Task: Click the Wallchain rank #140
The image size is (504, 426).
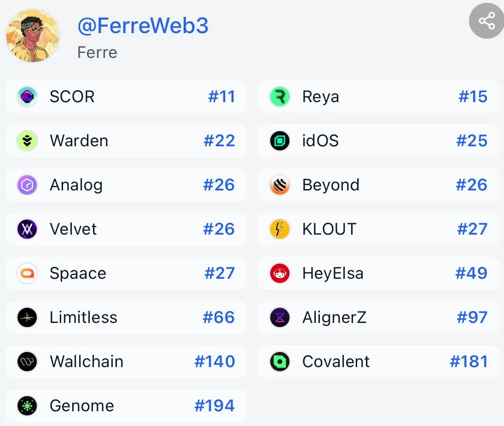Action: 214,362
